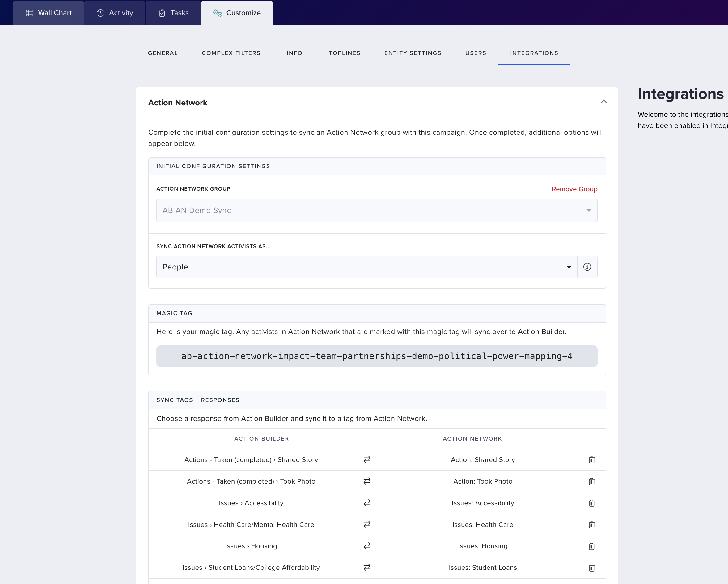This screenshot has width=728, height=584.
Task: Switch to COMPLEX FILTERS tab
Action: tap(231, 53)
